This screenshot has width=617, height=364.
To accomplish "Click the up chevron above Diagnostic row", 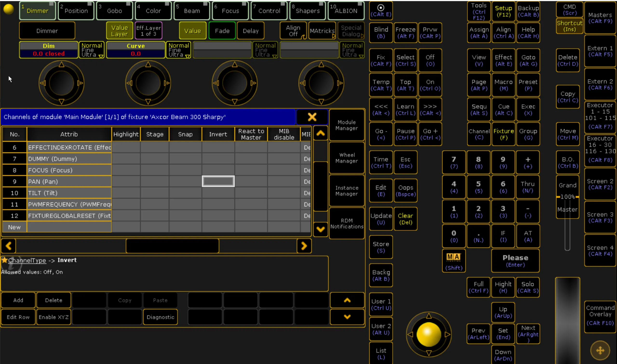I will tap(347, 300).
